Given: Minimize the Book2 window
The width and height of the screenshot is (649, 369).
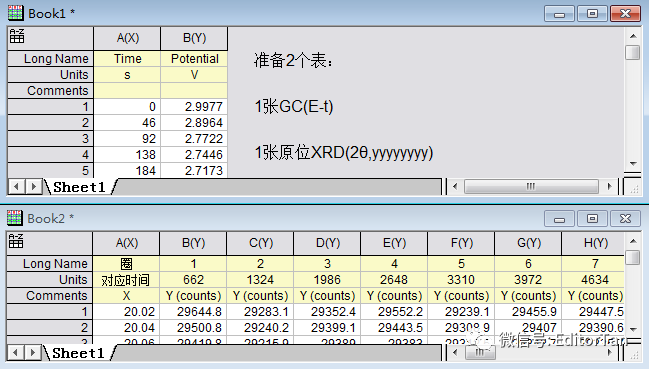Looking at the screenshot, I should coord(559,218).
